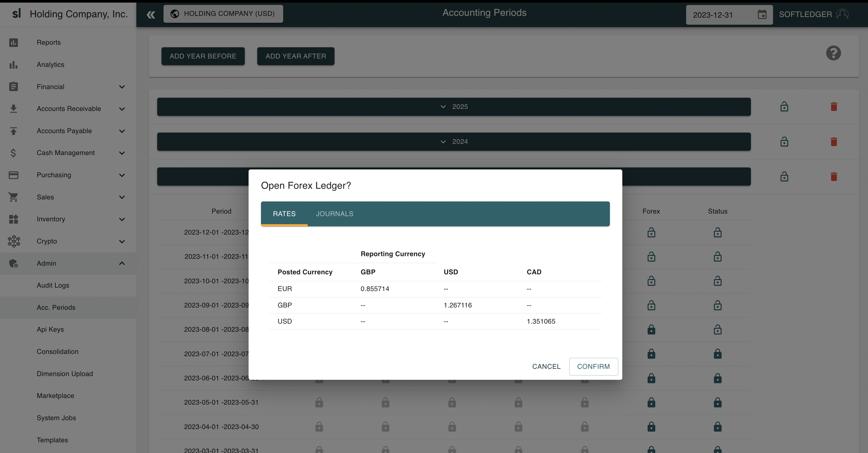This screenshot has width=868, height=453.
Task: Open the calendar date picker icon
Action: [x=762, y=14]
